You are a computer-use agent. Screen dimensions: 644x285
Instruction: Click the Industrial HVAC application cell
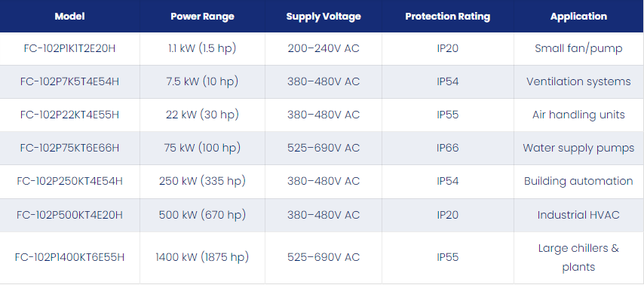pos(578,215)
